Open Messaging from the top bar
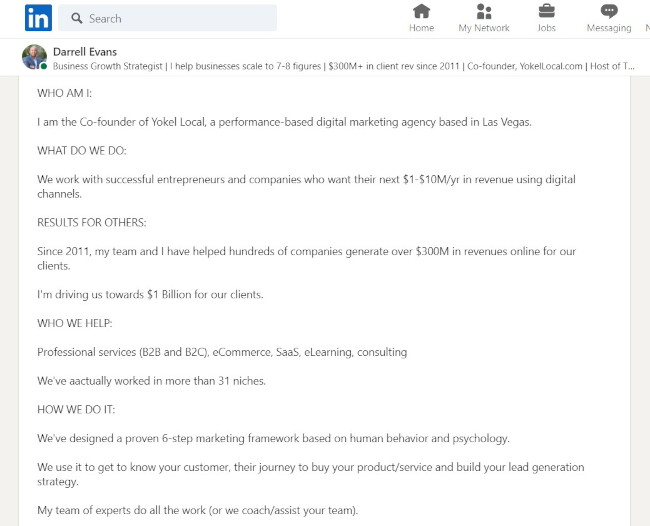The height and width of the screenshot is (526, 650). (x=608, y=18)
